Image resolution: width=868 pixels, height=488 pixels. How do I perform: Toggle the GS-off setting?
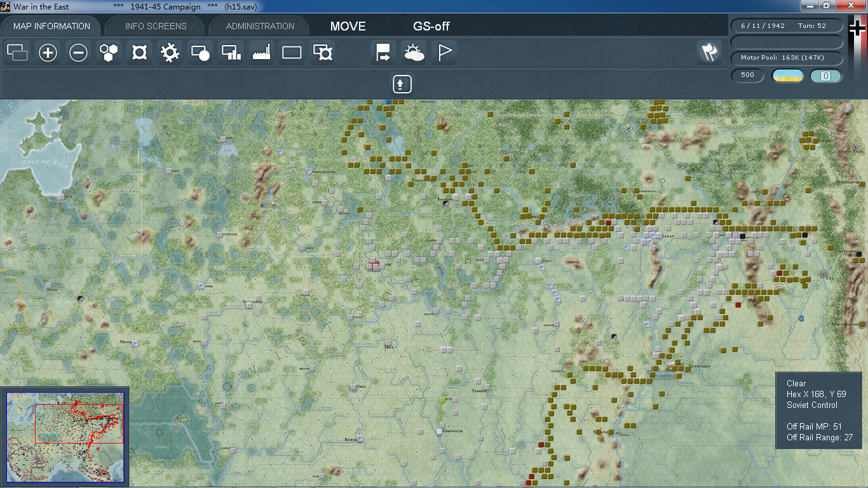pyautogui.click(x=431, y=27)
